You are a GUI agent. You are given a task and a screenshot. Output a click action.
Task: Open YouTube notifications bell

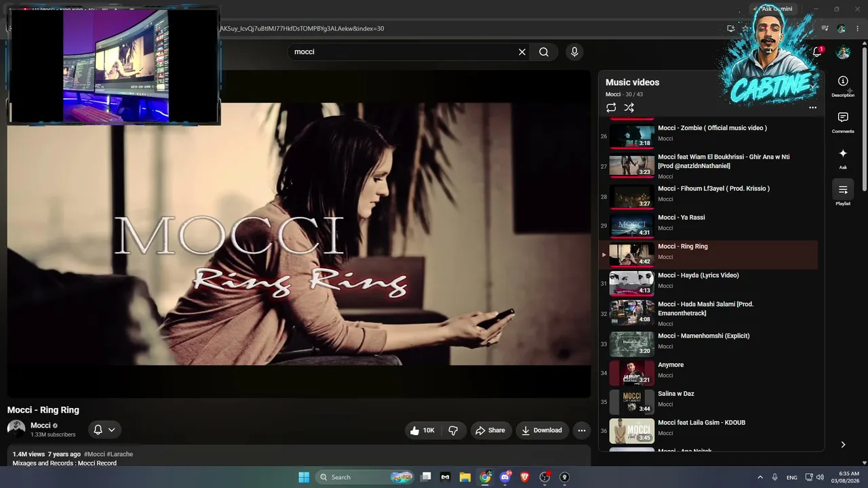817,52
